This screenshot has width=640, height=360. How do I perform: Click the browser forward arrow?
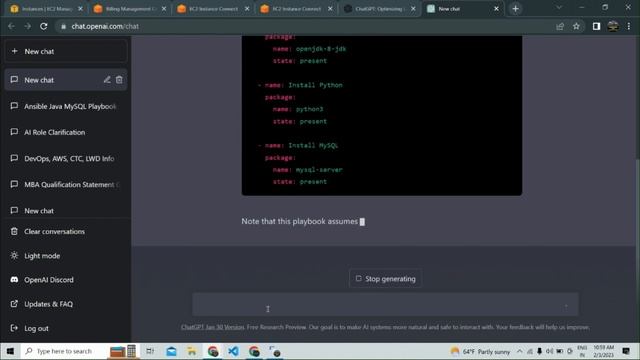(x=27, y=26)
